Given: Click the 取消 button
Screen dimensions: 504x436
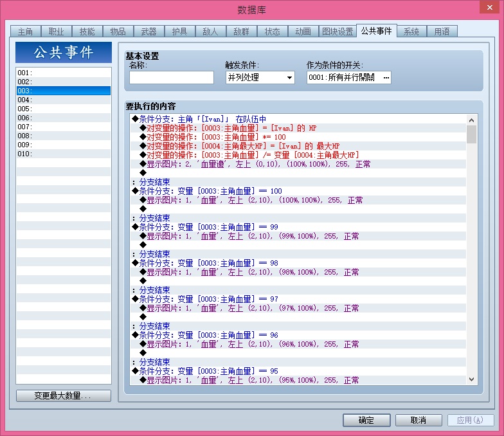Looking at the screenshot, I should (x=419, y=420).
